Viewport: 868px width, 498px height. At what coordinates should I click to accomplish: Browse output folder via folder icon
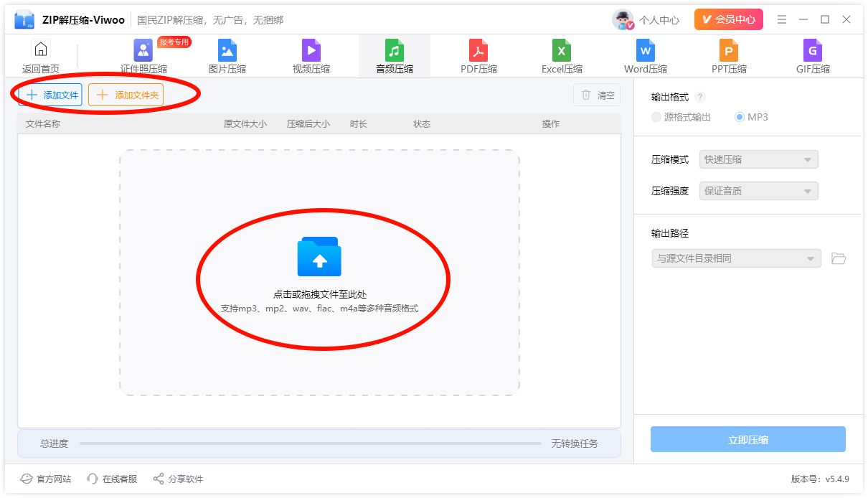click(x=839, y=258)
